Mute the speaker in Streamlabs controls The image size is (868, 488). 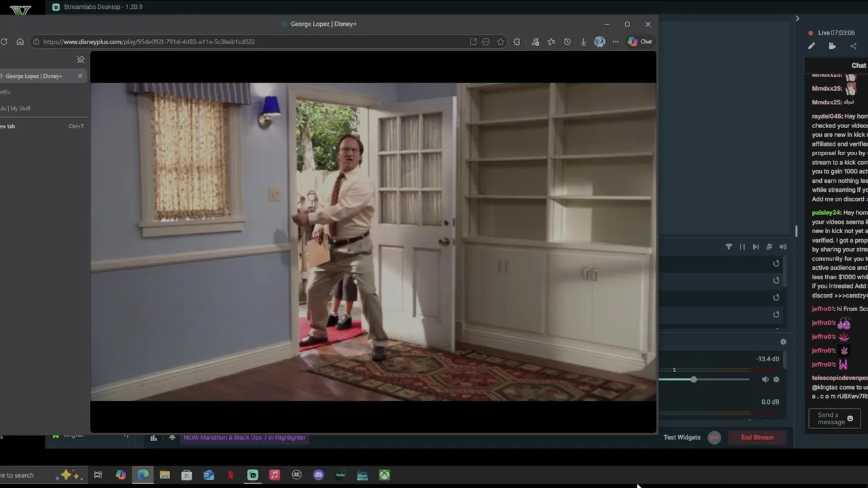pos(783,247)
